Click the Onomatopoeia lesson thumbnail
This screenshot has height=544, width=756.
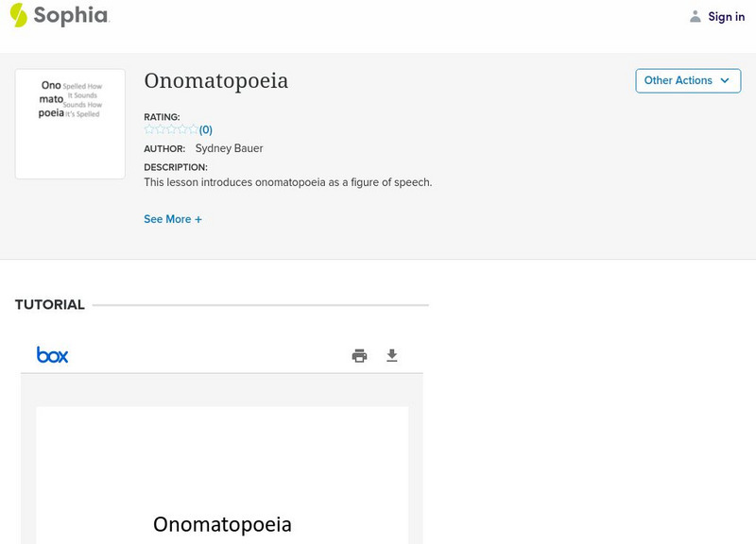[x=70, y=124]
